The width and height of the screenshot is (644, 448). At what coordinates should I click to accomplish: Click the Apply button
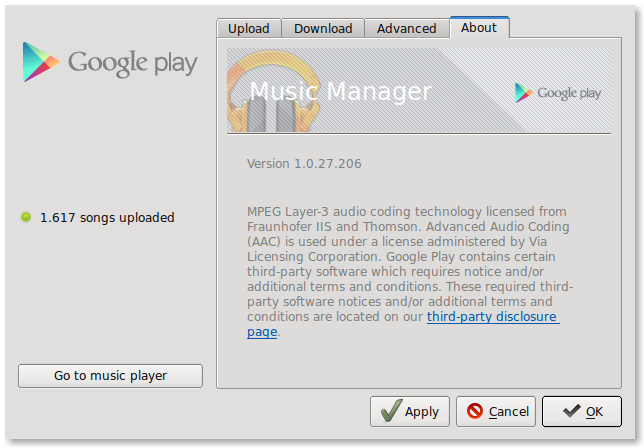[x=410, y=411]
